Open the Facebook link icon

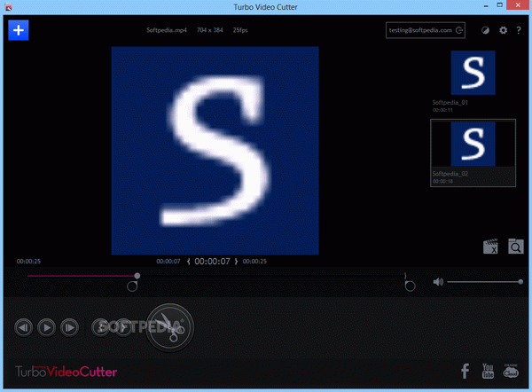point(465,371)
